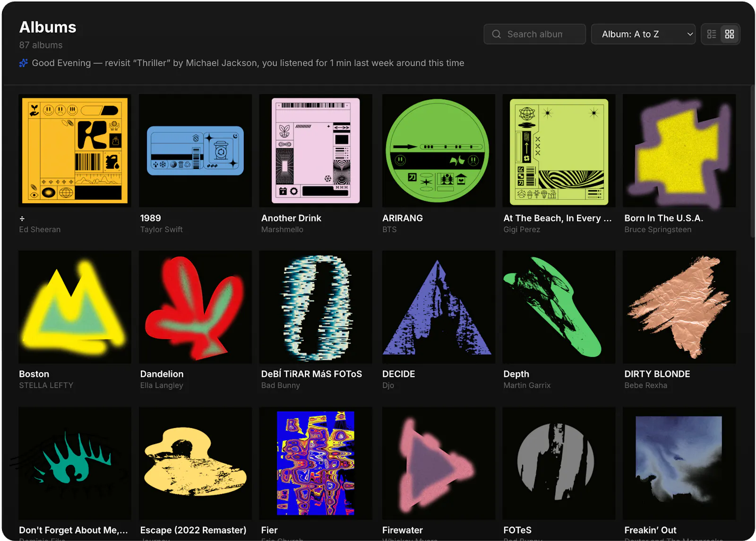Open the DIRTY BLONDE album cover
The width and height of the screenshot is (756, 541).
(x=679, y=307)
